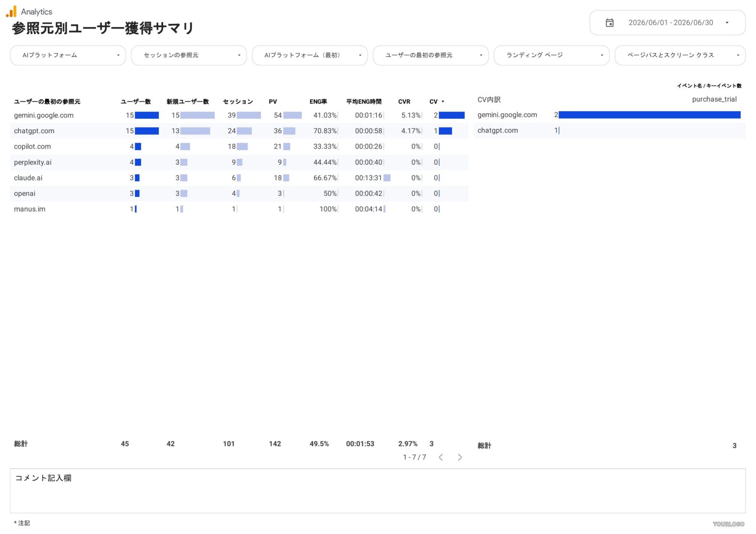Click the 00:13:31 average engagement time
The image size is (756, 534).
point(369,178)
